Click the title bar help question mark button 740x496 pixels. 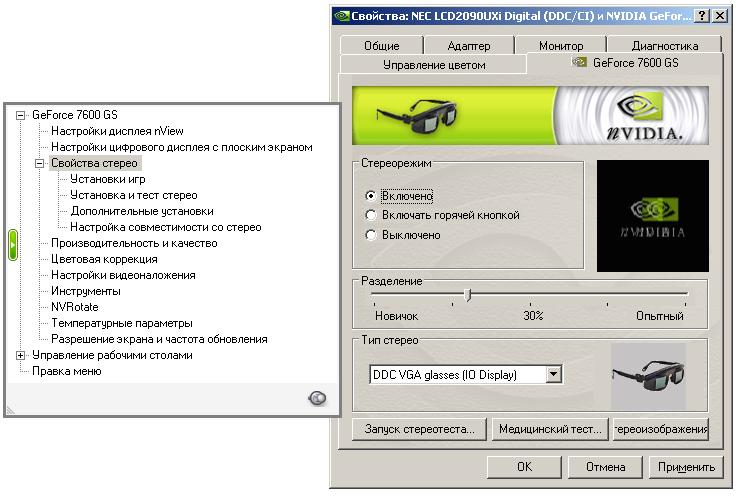(x=702, y=16)
